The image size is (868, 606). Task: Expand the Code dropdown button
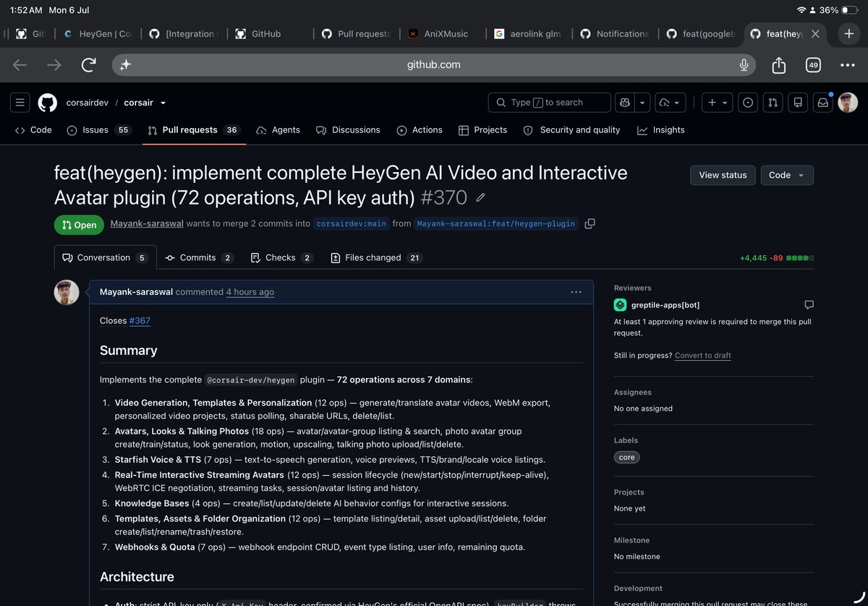click(787, 175)
